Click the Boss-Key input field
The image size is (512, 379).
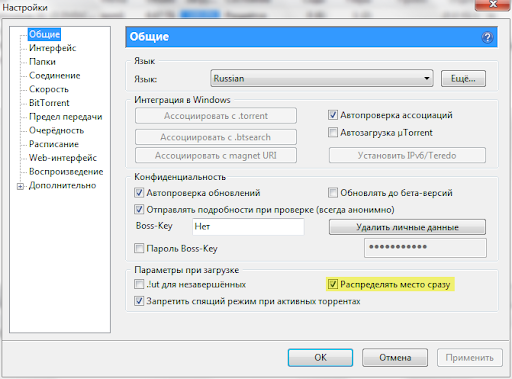pyautogui.click(x=248, y=227)
